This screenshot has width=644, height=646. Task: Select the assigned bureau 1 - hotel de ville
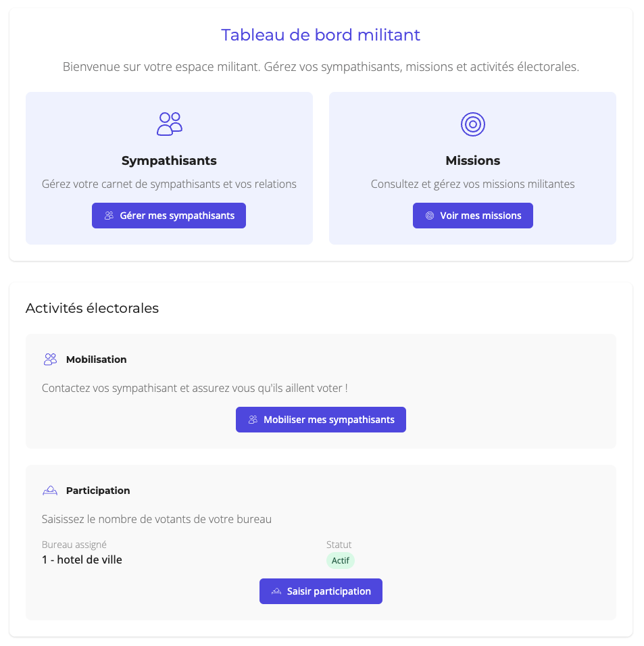pos(82,560)
